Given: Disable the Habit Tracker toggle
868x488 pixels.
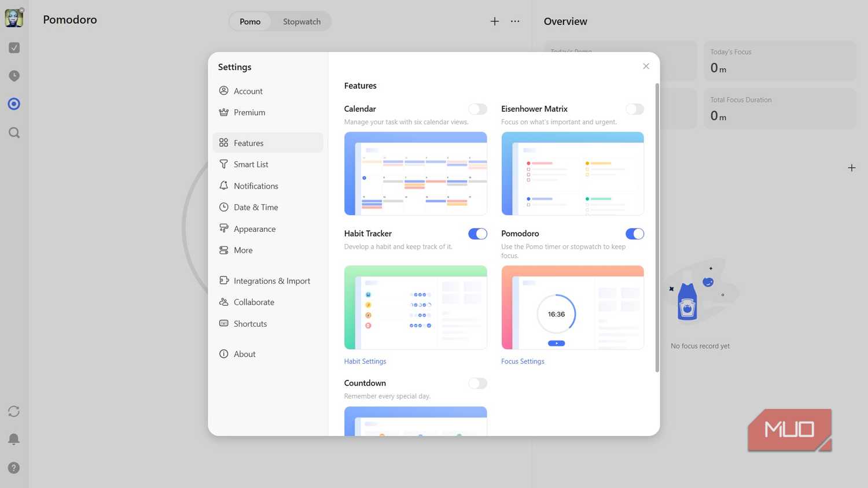Looking at the screenshot, I should (478, 234).
